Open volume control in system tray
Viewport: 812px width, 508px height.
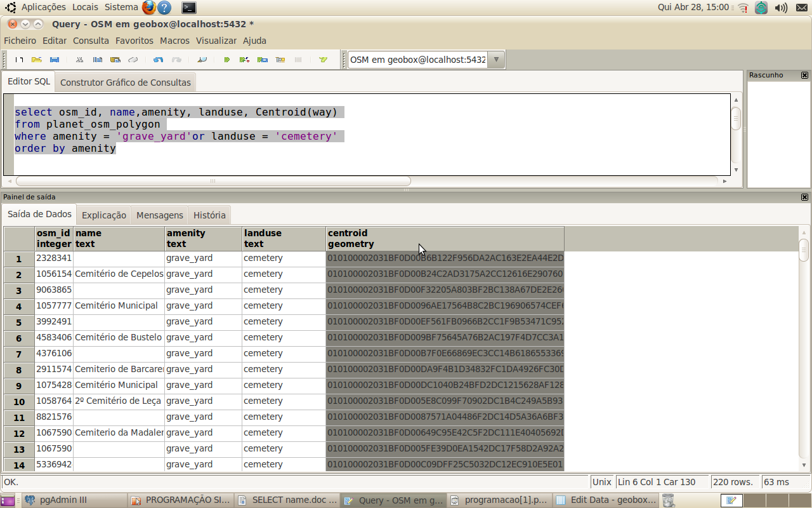click(x=781, y=8)
